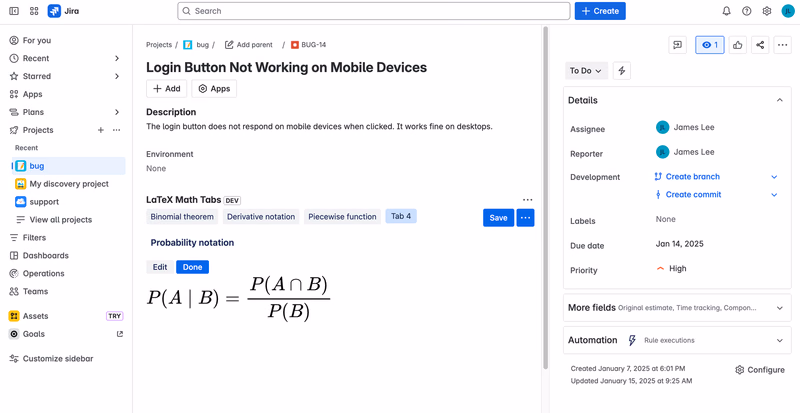Click the Done button above the formula

pos(192,267)
